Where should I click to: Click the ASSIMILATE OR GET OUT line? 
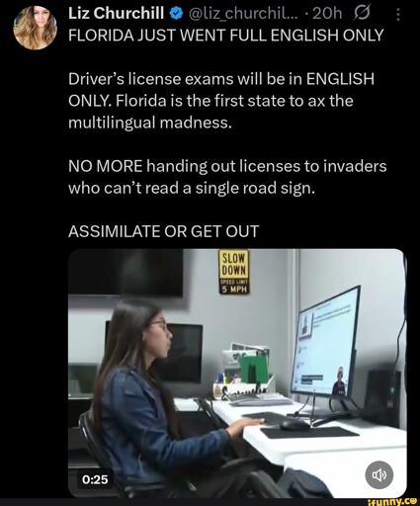[x=163, y=231]
